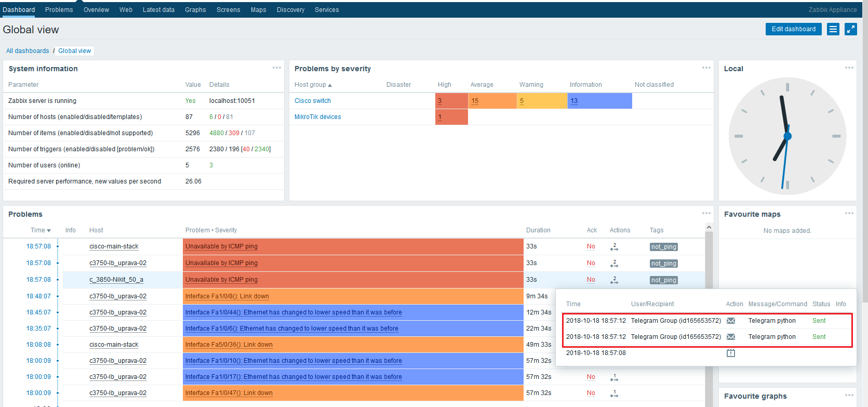
Task: Click second Telegram message envelope icon
Action: point(731,337)
